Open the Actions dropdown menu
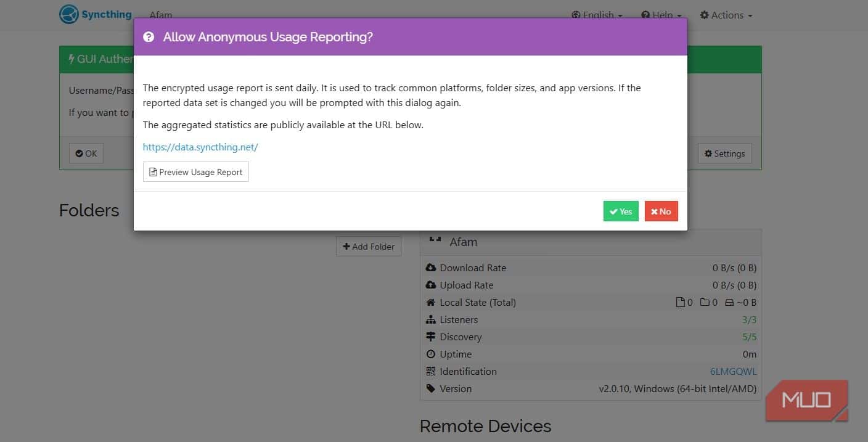 (x=726, y=15)
